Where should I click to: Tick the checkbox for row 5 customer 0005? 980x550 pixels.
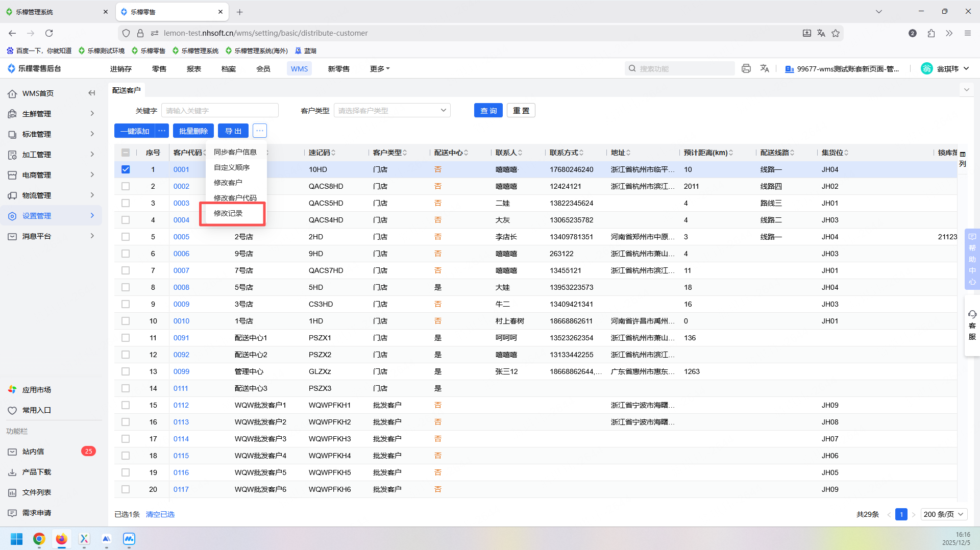pyautogui.click(x=126, y=237)
